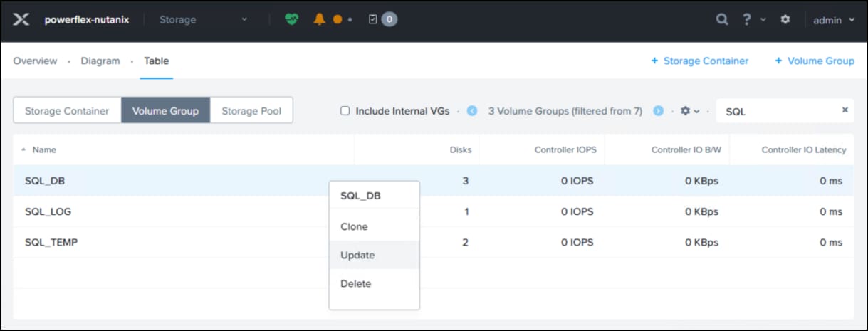Switch to the Diagram view
This screenshot has height=331, width=868.
coord(100,61)
